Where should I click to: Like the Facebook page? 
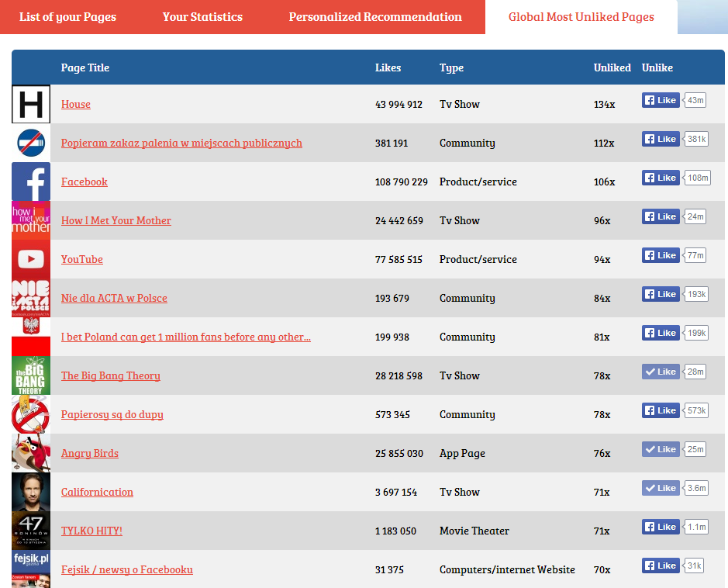661,178
